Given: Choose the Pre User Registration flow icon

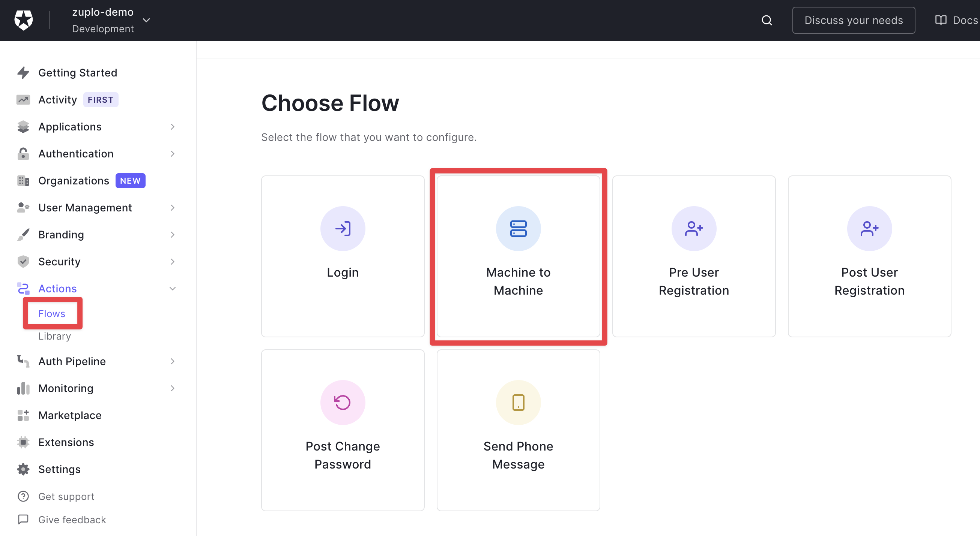Looking at the screenshot, I should (693, 229).
